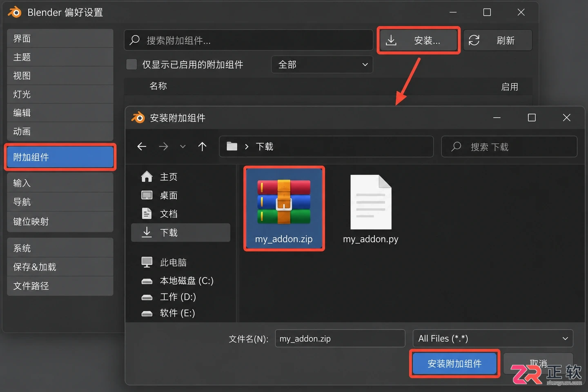
Task: Select 桌面 in file dialog sidebar
Action: coord(180,195)
